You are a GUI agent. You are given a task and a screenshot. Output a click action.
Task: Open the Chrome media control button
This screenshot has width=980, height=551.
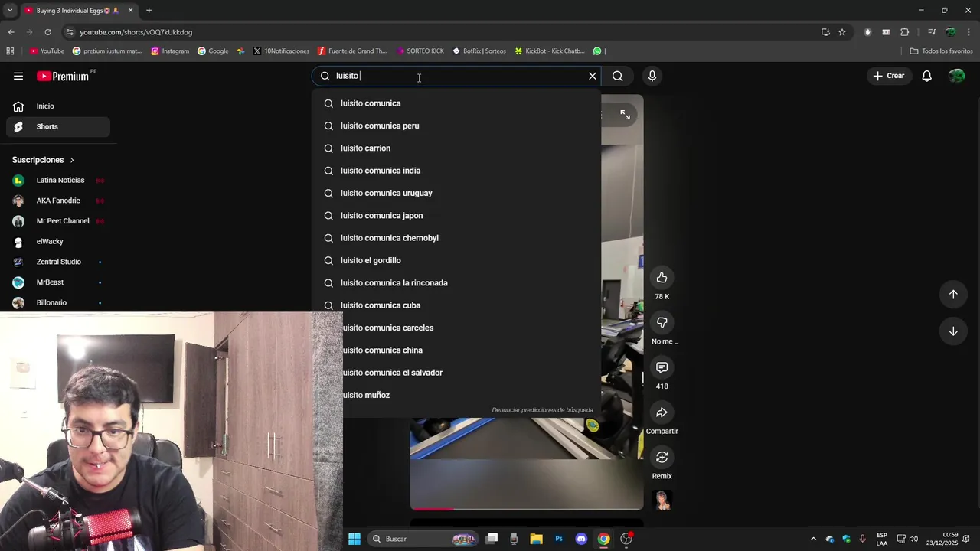(x=932, y=32)
